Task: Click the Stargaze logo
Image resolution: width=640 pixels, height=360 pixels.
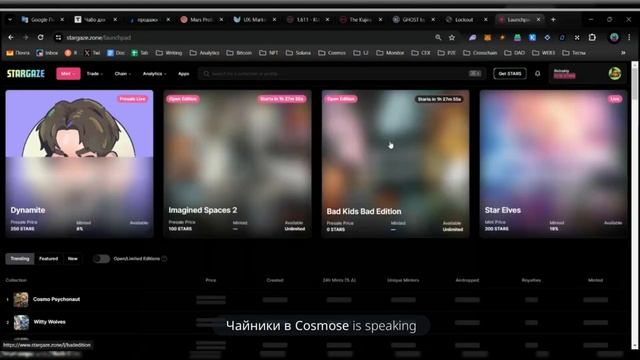Action: [26, 73]
